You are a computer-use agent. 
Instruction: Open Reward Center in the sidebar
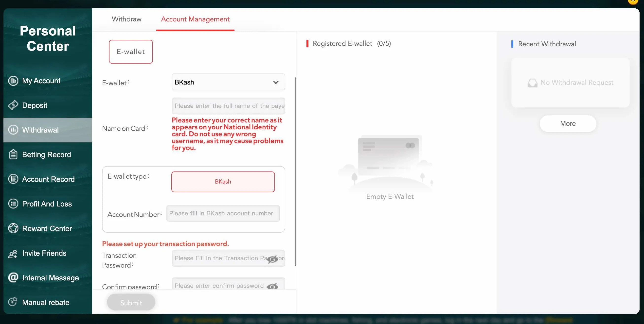[x=48, y=228]
